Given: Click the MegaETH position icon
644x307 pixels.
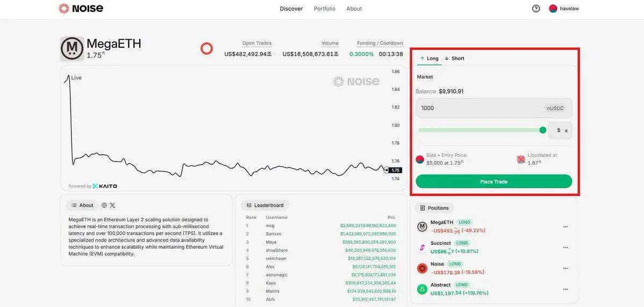Looking at the screenshot, I should (422, 226).
